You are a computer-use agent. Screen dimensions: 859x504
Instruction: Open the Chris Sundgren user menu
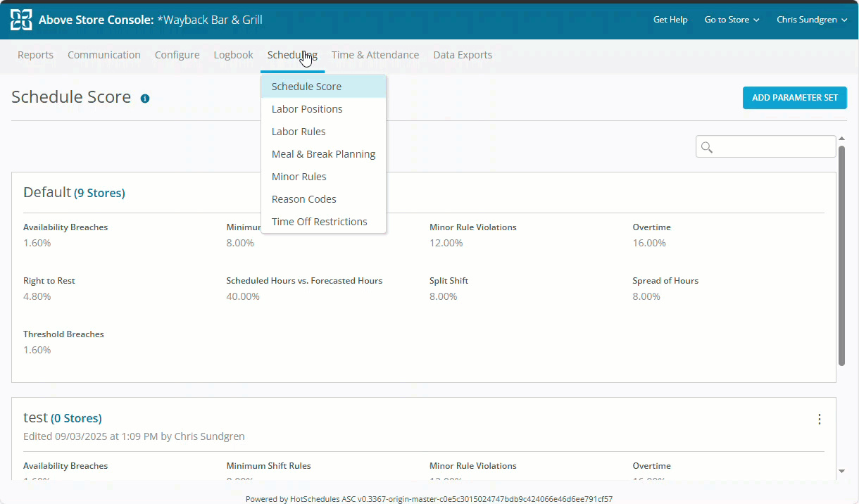coord(811,20)
